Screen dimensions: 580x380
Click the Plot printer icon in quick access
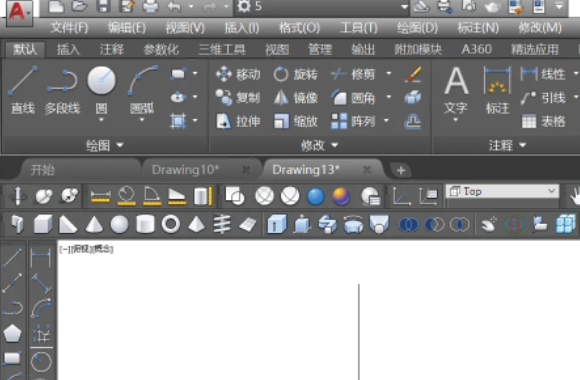tap(150, 6)
